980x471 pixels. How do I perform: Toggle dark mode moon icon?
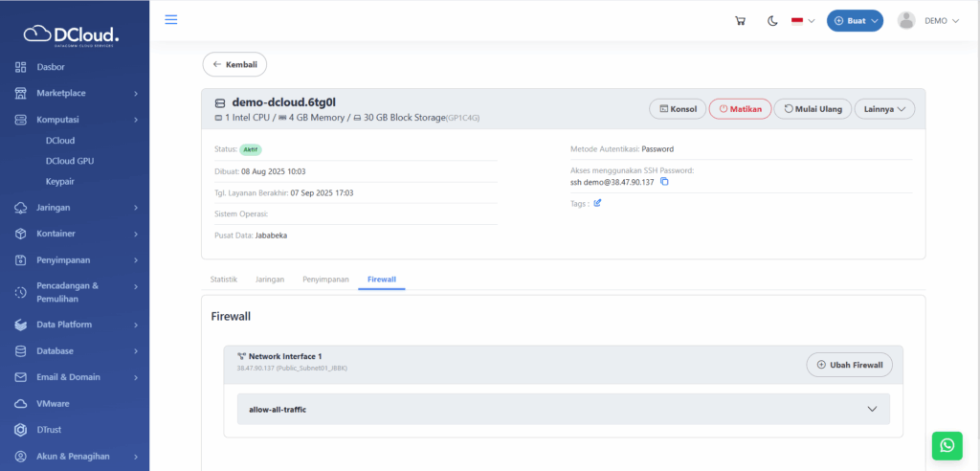(x=772, y=21)
